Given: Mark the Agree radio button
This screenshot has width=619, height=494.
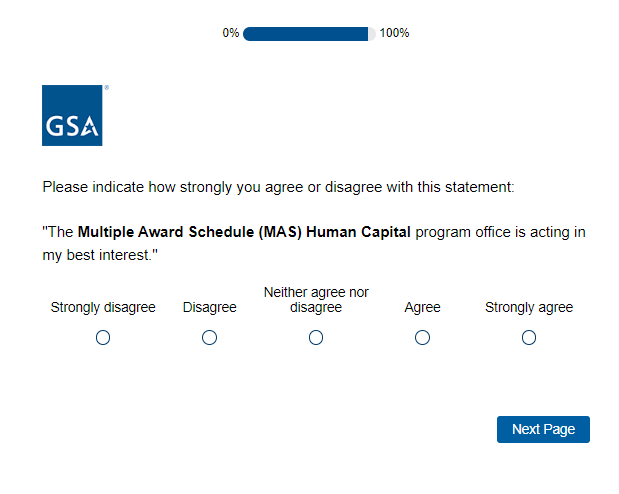Looking at the screenshot, I should click(422, 338).
